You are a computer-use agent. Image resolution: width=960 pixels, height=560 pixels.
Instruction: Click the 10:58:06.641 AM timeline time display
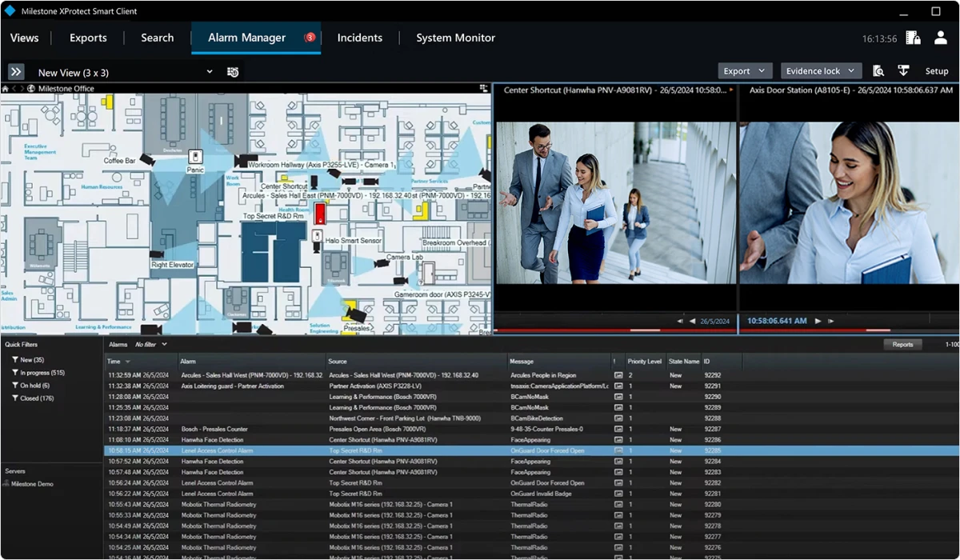click(777, 321)
